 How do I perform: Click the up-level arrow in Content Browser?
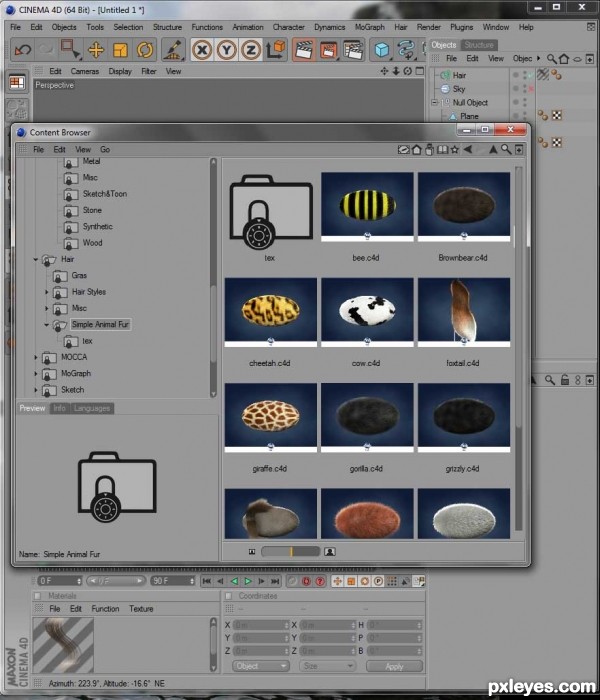(x=493, y=150)
